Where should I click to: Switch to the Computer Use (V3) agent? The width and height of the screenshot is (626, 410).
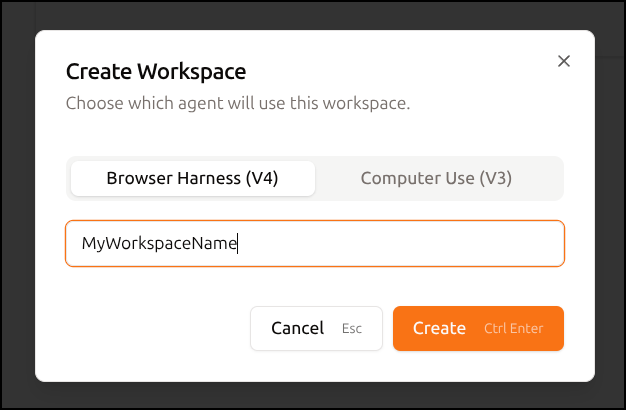click(x=436, y=178)
